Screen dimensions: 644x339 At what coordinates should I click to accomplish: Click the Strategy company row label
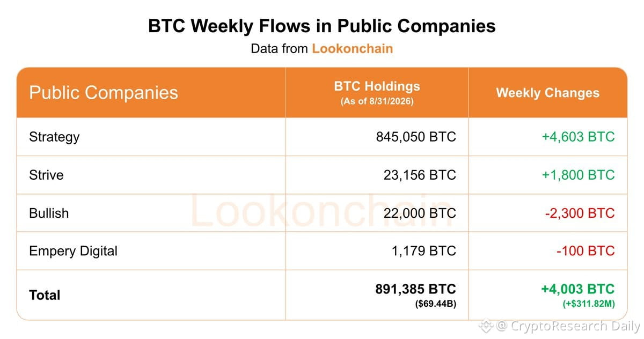[54, 137]
